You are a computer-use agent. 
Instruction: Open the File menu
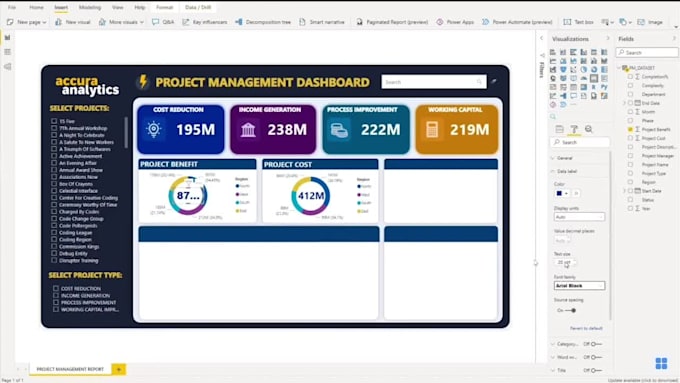tap(12, 7)
